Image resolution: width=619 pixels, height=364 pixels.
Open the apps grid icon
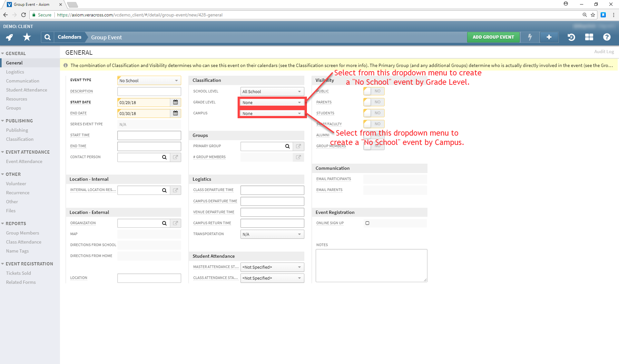pyautogui.click(x=589, y=37)
